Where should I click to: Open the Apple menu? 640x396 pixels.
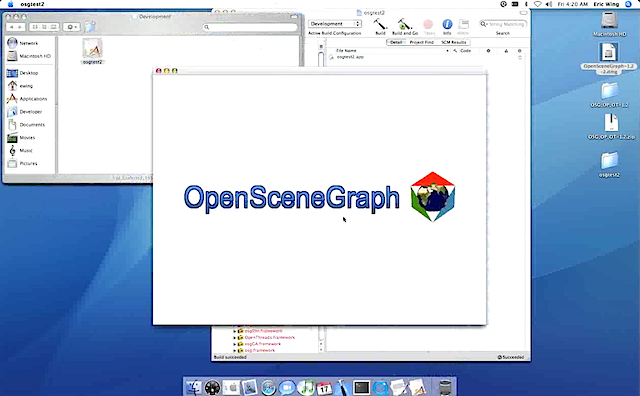(x=11, y=4)
